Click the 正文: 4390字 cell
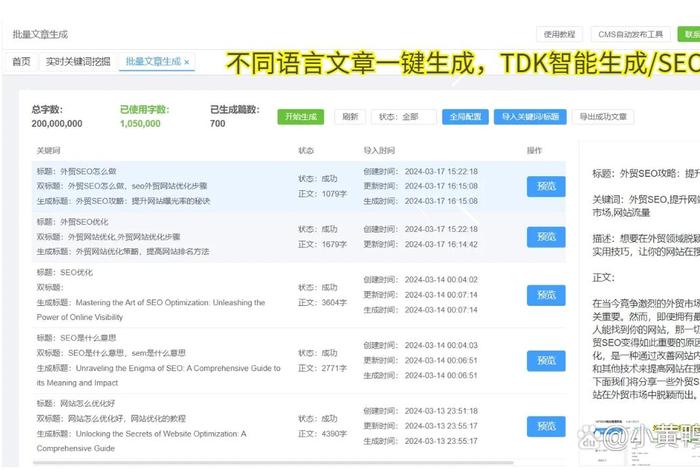 (322, 434)
